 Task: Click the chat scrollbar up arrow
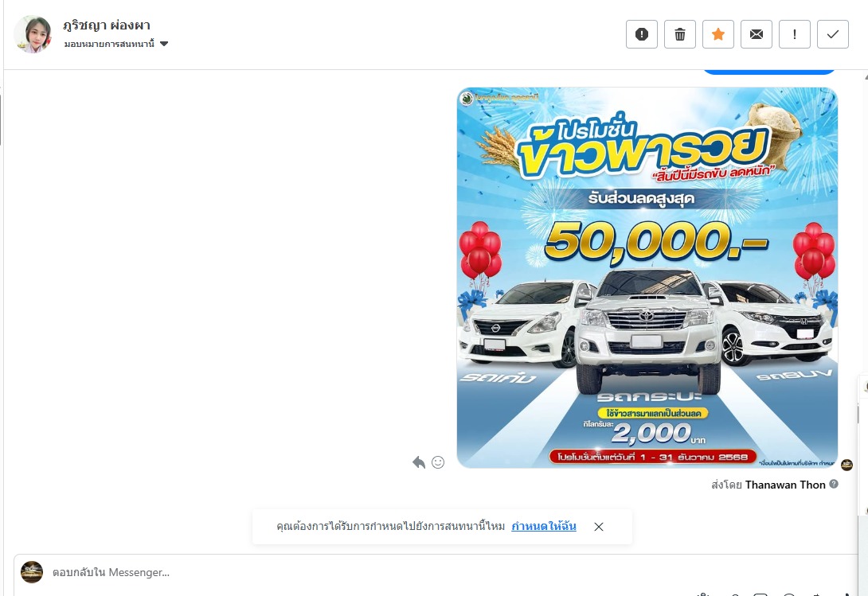coord(866,77)
